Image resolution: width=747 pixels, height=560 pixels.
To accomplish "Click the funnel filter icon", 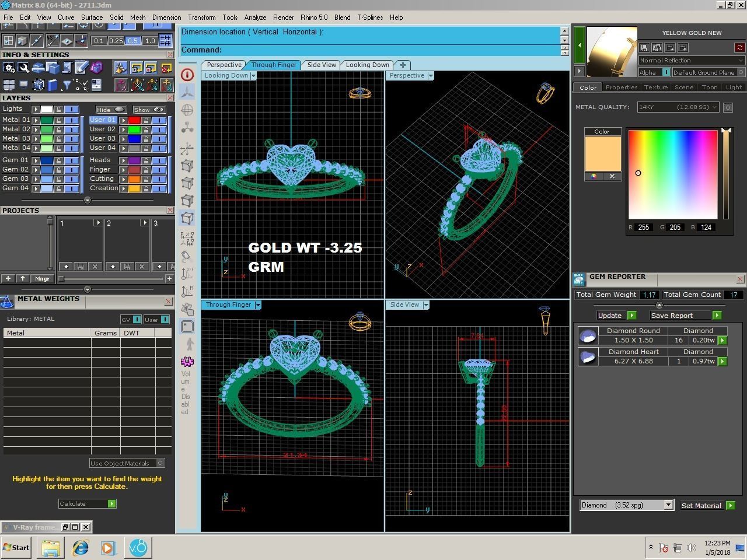I will tap(67, 85).
